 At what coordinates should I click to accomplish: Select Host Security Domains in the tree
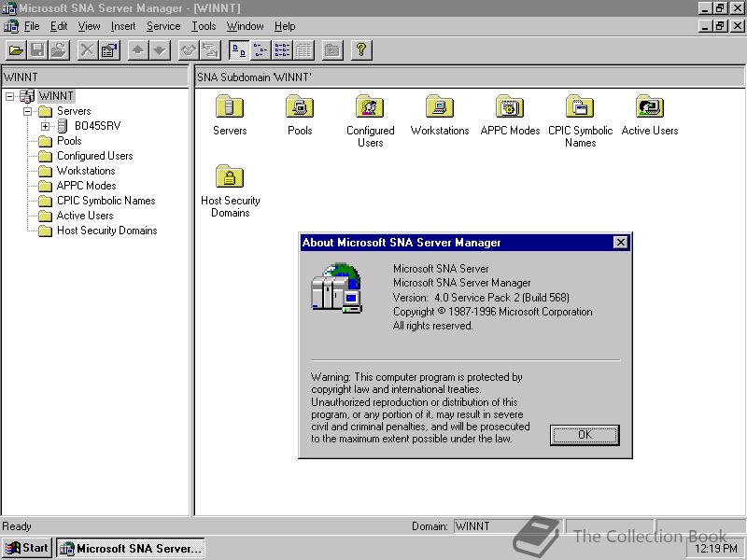click(x=106, y=231)
